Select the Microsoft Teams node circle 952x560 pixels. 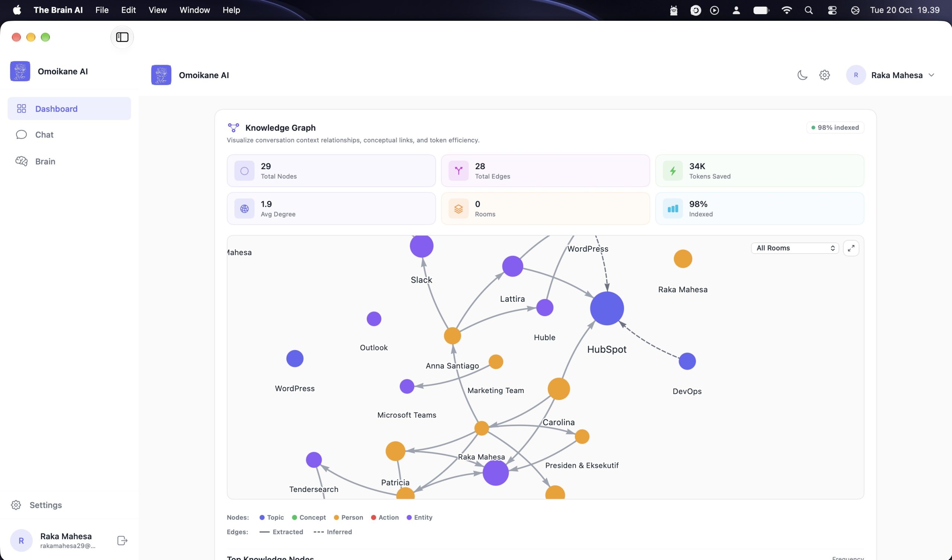pos(406,386)
